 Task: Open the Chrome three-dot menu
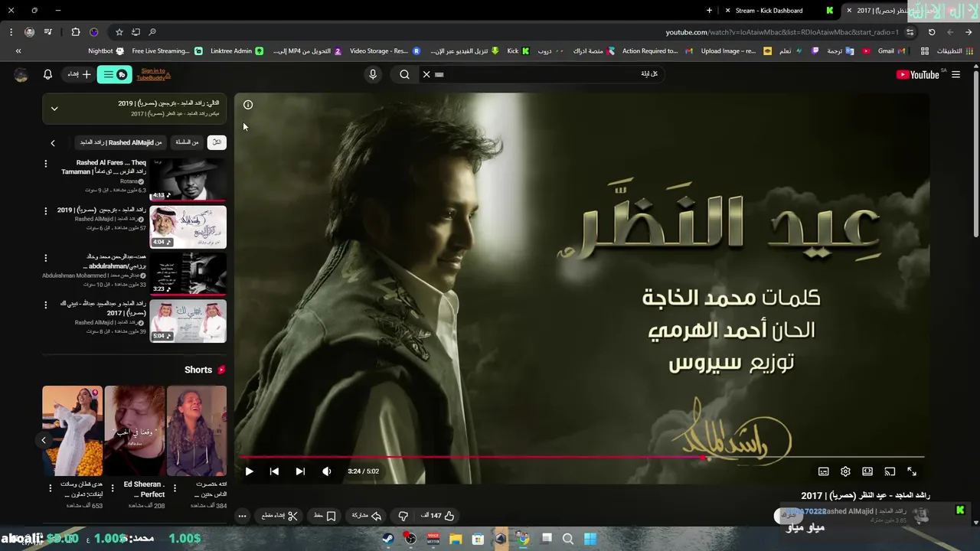(x=11, y=32)
